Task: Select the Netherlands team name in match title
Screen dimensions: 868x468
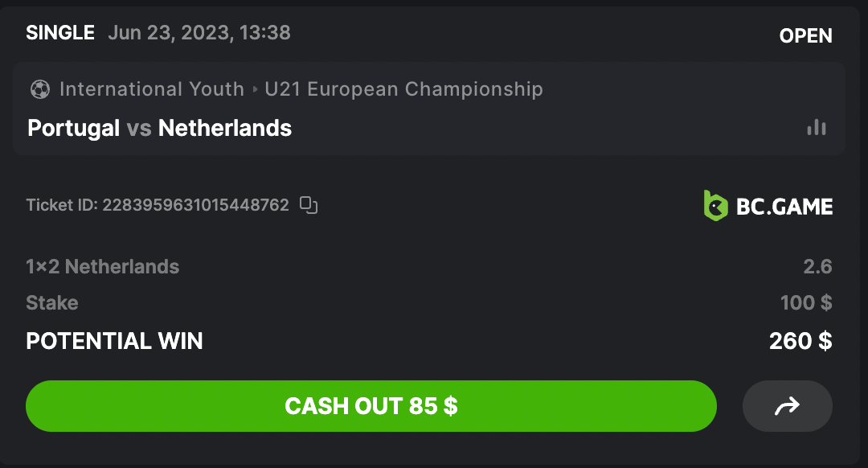Action: 225,128
